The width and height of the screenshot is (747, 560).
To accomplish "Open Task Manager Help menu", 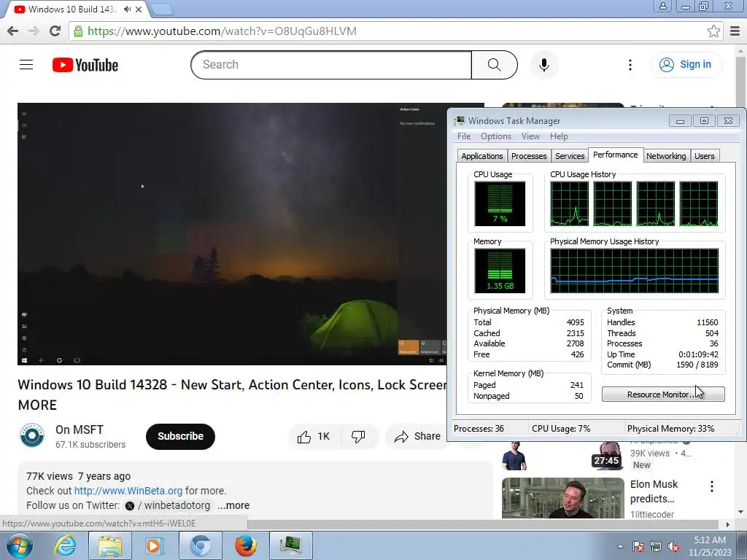I will pos(559,136).
